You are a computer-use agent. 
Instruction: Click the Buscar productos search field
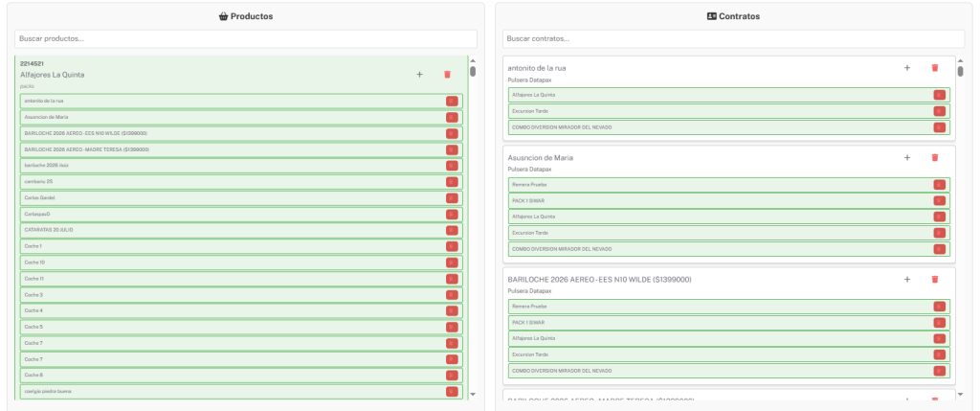(245, 39)
